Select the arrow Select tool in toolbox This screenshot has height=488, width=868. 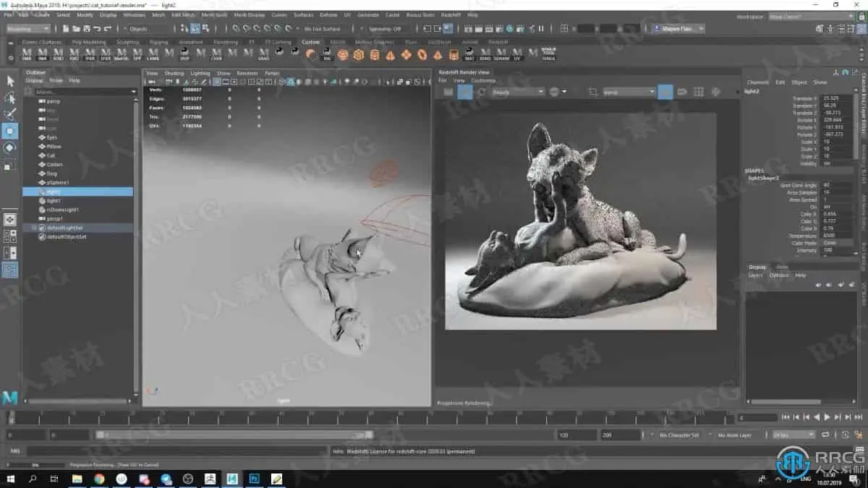(x=10, y=81)
